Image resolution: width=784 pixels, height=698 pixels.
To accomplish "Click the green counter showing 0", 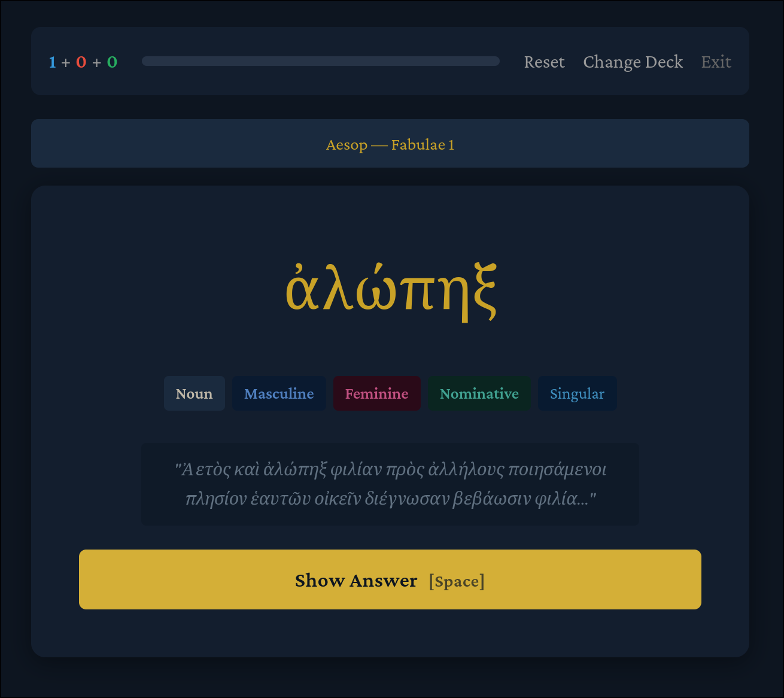I will [x=112, y=62].
